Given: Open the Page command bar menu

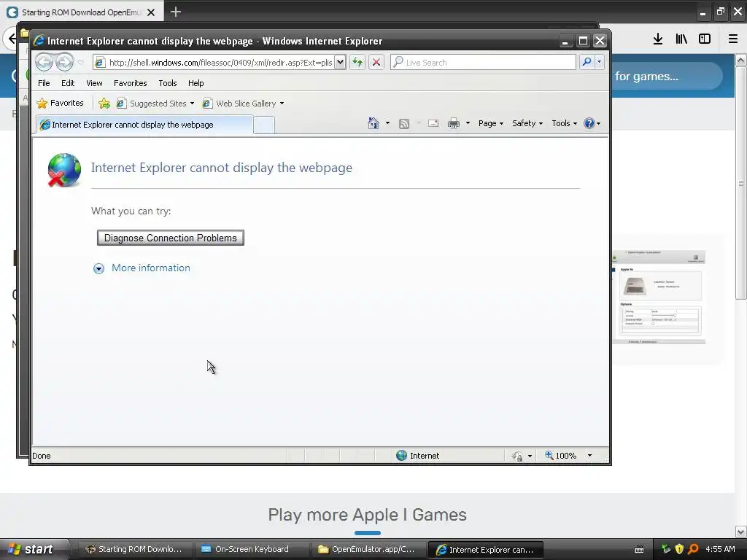Looking at the screenshot, I should pyautogui.click(x=491, y=123).
